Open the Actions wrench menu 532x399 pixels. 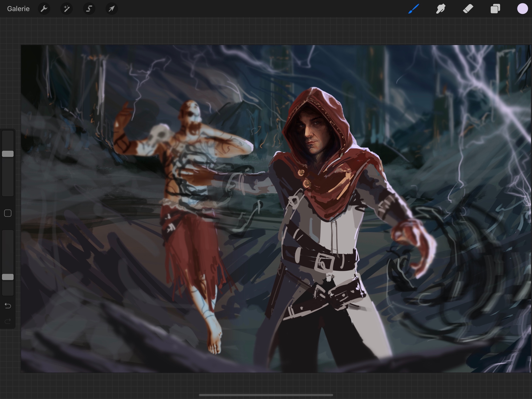[x=44, y=9]
